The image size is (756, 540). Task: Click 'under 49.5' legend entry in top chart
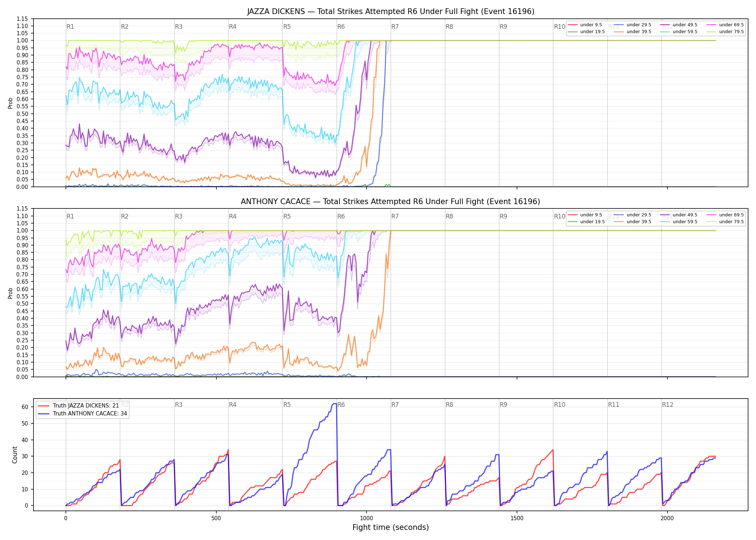679,25
